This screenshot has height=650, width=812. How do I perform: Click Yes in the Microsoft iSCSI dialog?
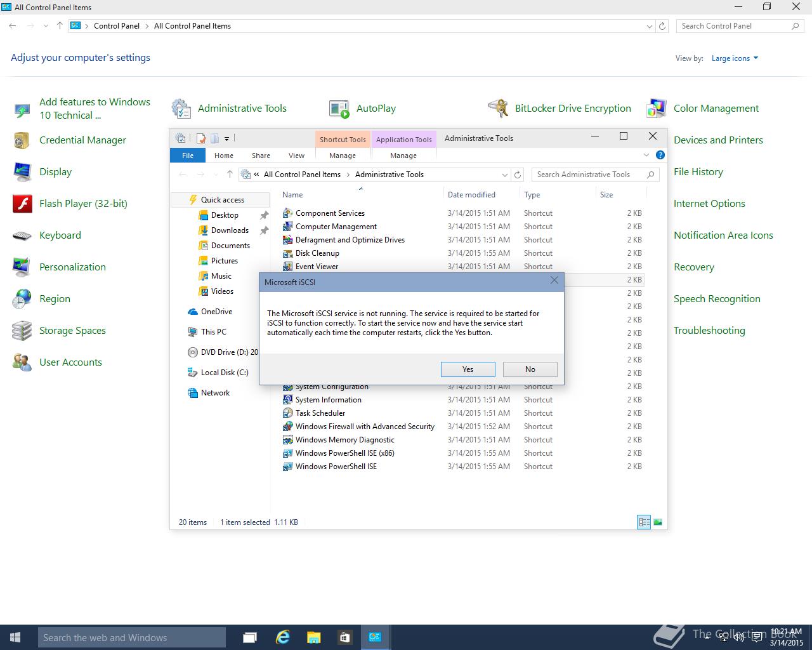[468, 369]
